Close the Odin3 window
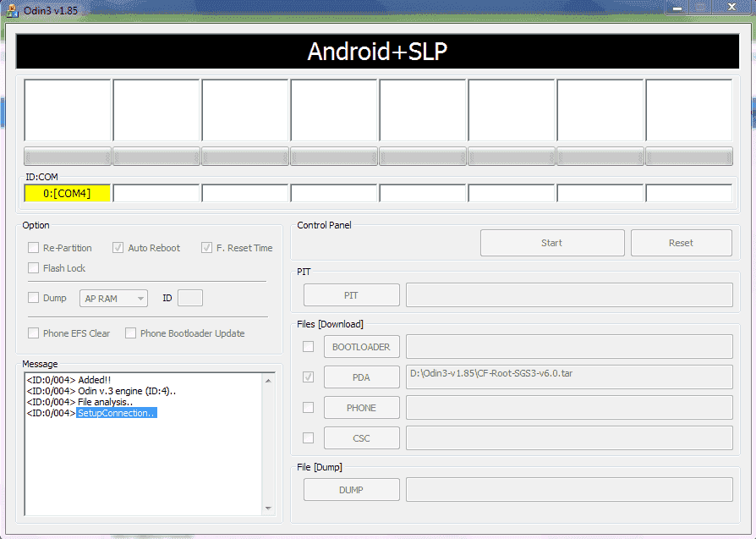The height and width of the screenshot is (539, 756). tap(731, 8)
